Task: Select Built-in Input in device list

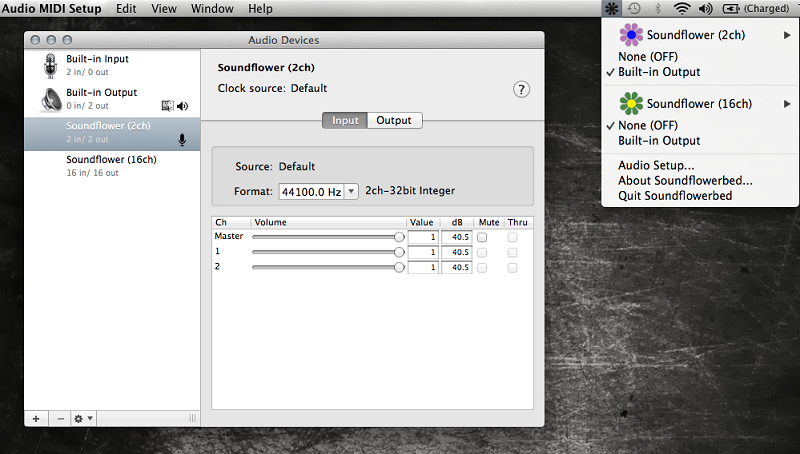Action: 112,65
